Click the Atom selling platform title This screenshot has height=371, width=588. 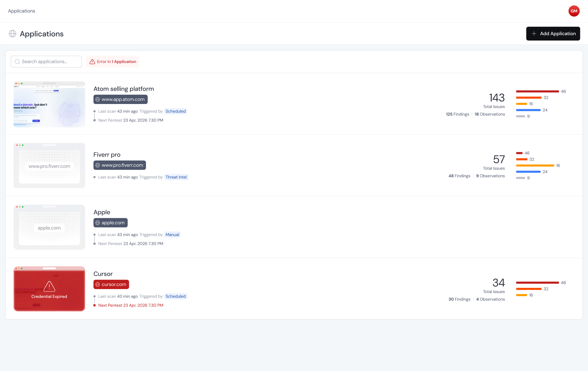(124, 89)
